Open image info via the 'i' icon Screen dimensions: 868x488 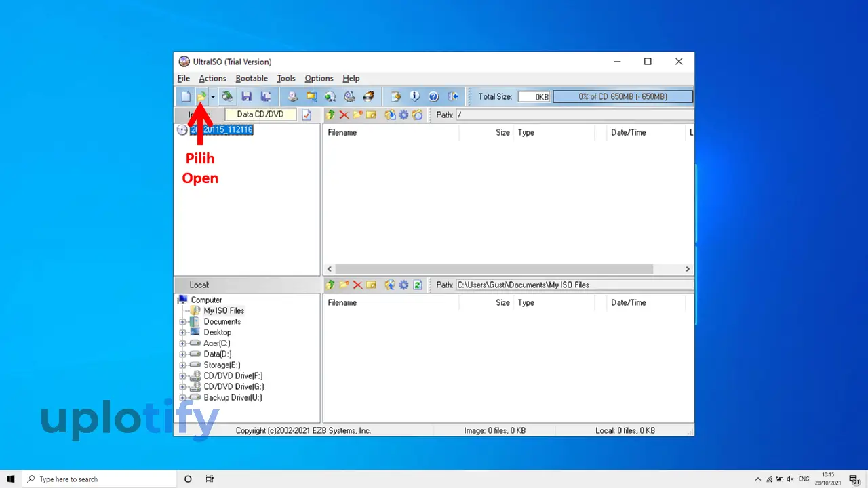click(x=415, y=97)
